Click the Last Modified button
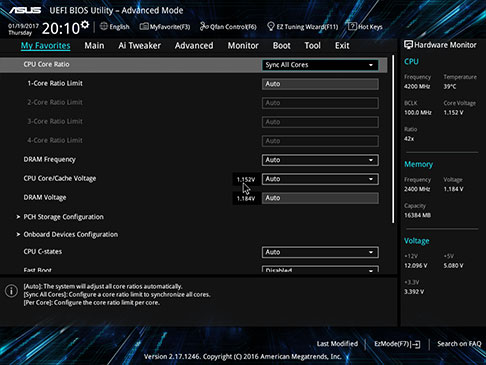The image size is (486, 365). point(337,344)
